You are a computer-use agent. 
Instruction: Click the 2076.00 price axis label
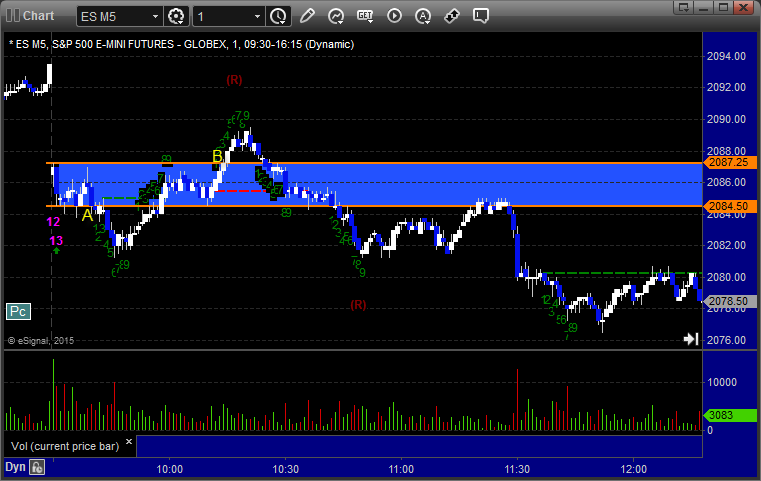click(x=727, y=340)
